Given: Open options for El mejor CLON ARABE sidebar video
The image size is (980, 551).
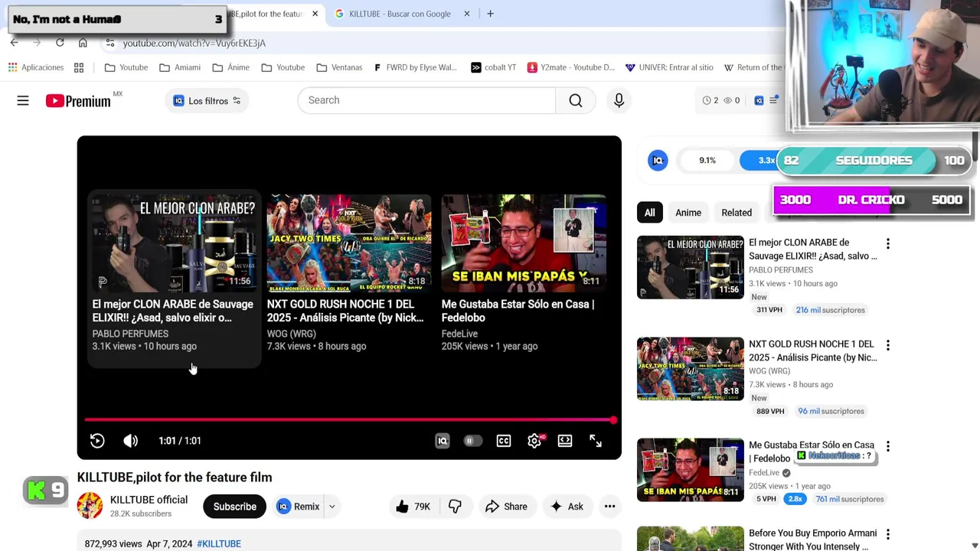Looking at the screenshot, I should click(887, 244).
